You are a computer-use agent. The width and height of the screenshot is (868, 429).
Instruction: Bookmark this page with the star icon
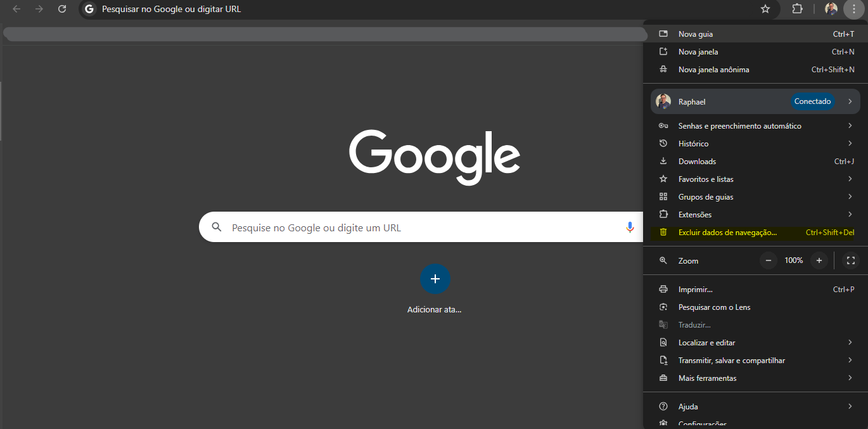[765, 9]
